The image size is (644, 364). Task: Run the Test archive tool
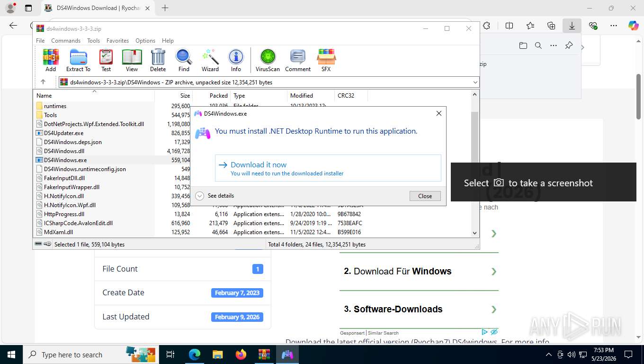(x=106, y=60)
